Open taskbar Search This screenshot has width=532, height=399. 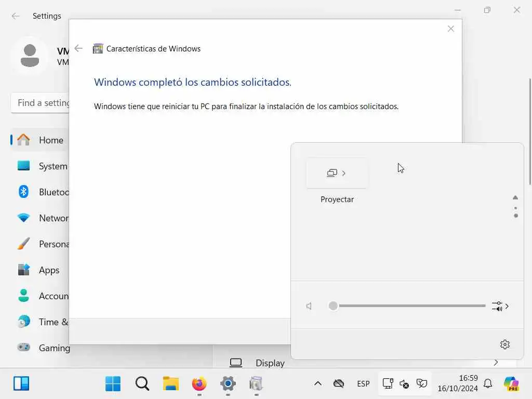(x=142, y=384)
